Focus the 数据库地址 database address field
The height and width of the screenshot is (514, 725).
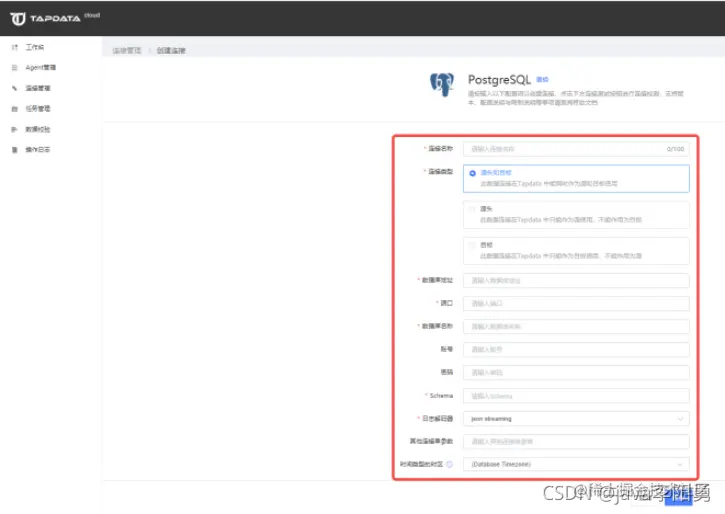(576, 281)
